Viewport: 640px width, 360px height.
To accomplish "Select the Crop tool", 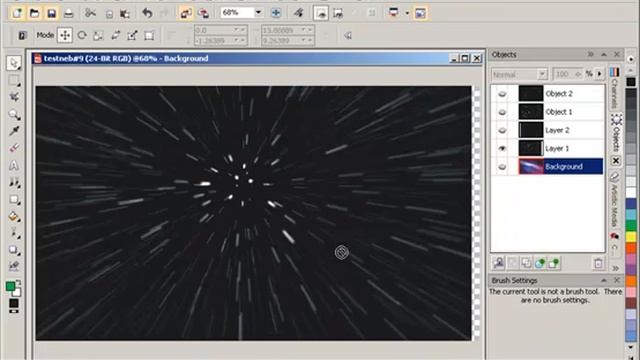I will [14, 97].
